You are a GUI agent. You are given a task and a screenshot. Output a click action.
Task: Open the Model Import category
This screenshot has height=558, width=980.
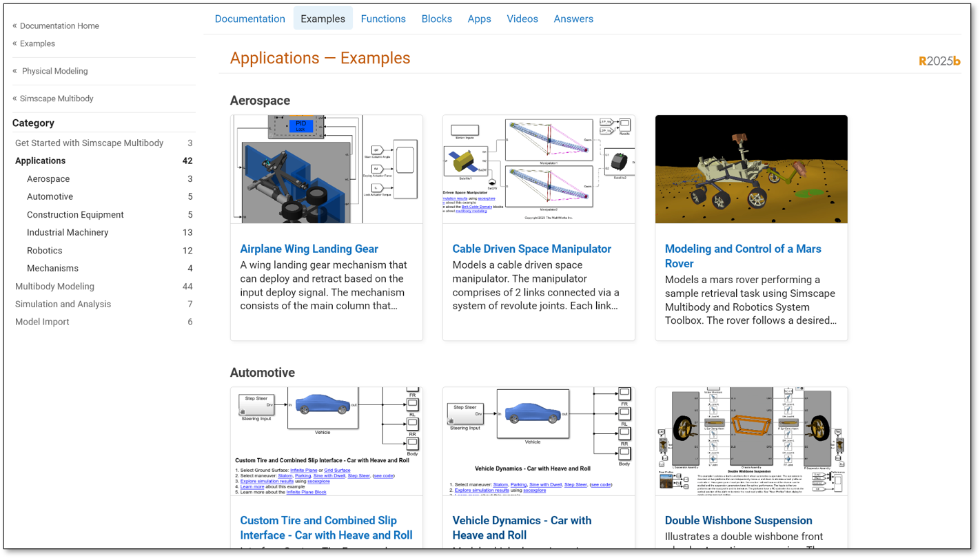click(x=42, y=322)
